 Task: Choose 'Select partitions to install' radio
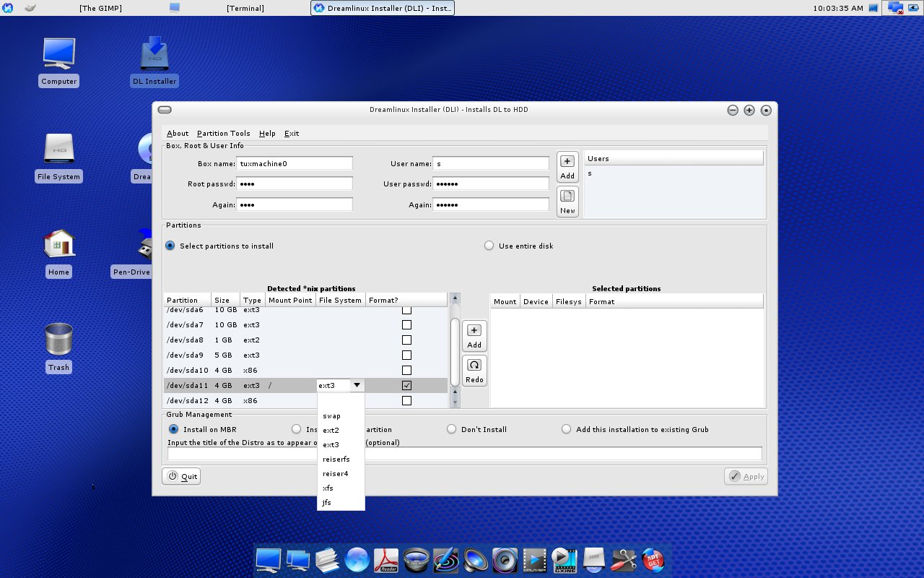170,246
